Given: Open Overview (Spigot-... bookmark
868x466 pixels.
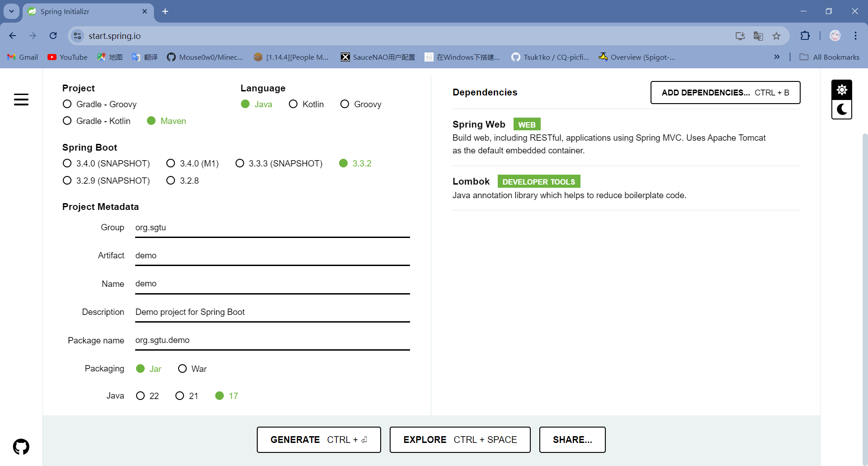Looking at the screenshot, I should coord(637,57).
